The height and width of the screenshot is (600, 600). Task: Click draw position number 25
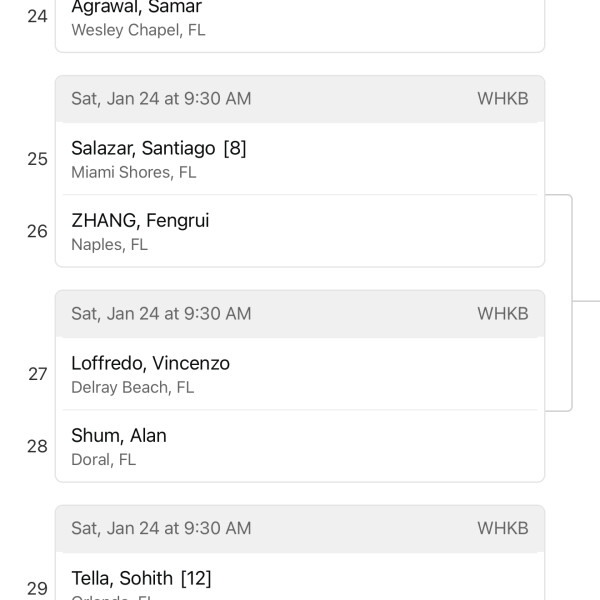pos(38,159)
